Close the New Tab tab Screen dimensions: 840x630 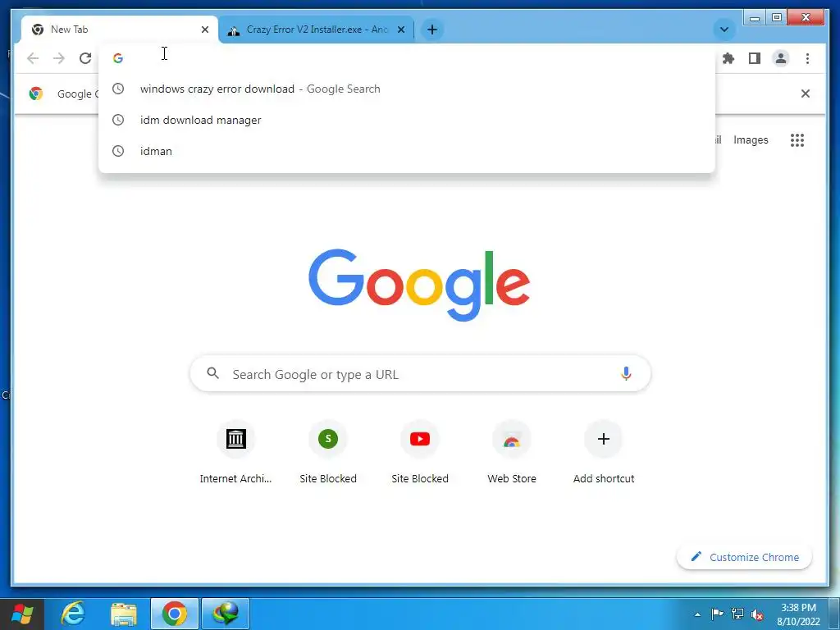pyautogui.click(x=204, y=30)
